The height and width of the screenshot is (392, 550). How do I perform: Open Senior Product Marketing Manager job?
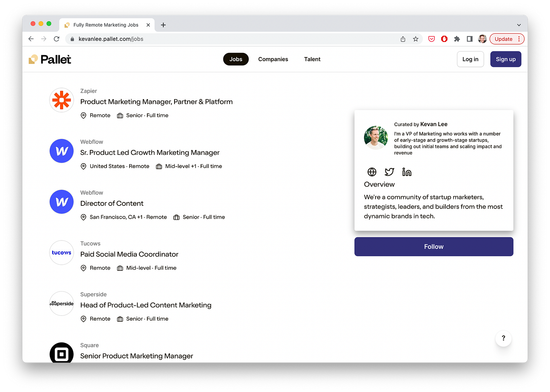click(x=136, y=356)
